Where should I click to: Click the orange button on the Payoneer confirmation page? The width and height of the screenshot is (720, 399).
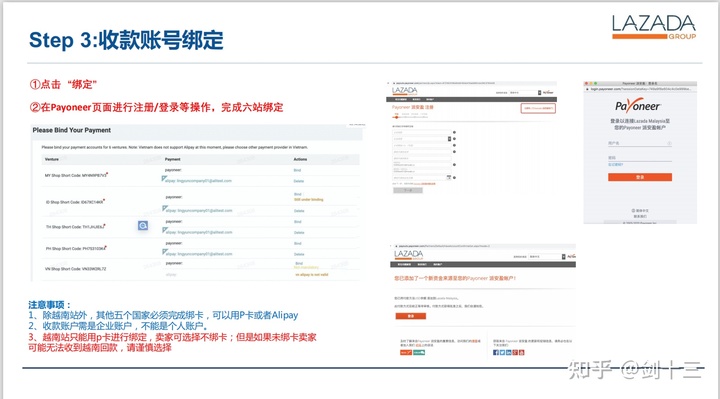coord(411,316)
